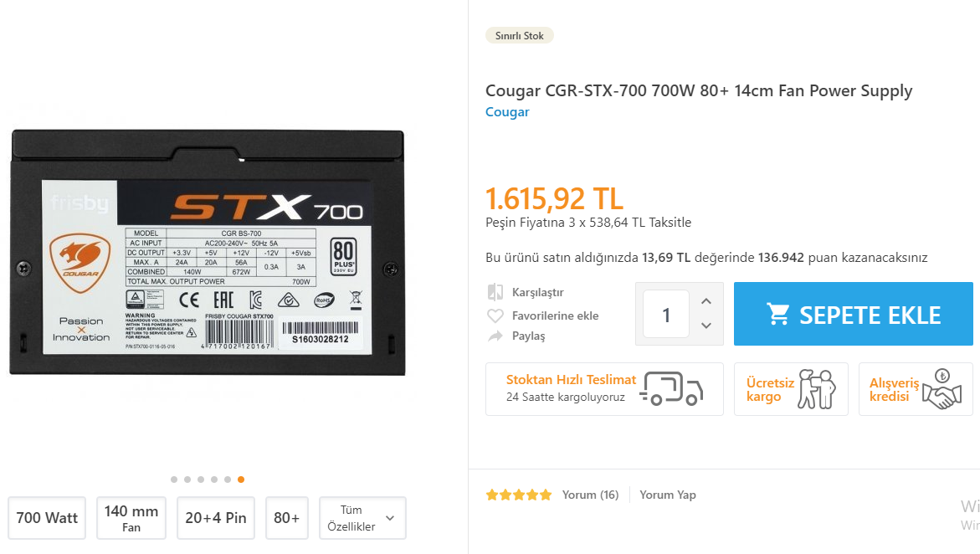The height and width of the screenshot is (554, 980).
Task: Click the quantity input field
Action: click(666, 315)
